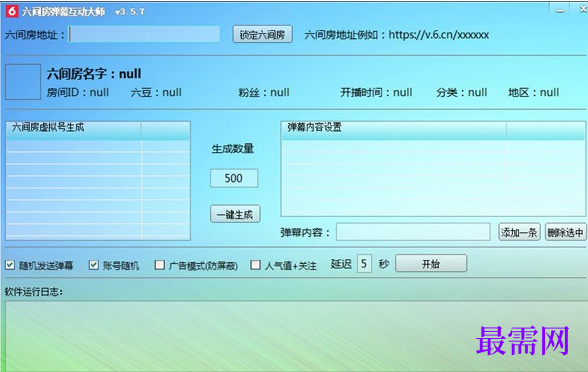Click inside the 软件运行日志 log area
This screenshot has width=588, height=372.
(296, 336)
